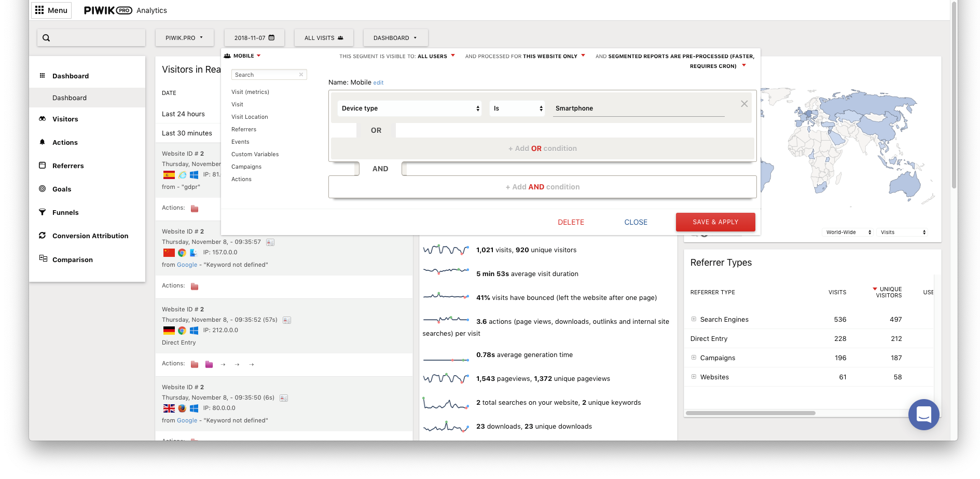This screenshot has width=980, height=479.
Task: Open the Funnels filter icon
Action: click(43, 212)
